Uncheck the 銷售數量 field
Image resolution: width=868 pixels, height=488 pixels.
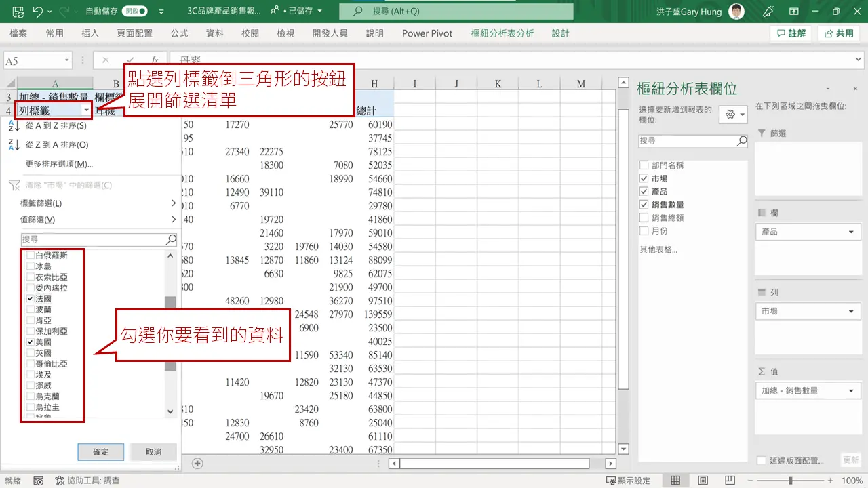point(644,205)
